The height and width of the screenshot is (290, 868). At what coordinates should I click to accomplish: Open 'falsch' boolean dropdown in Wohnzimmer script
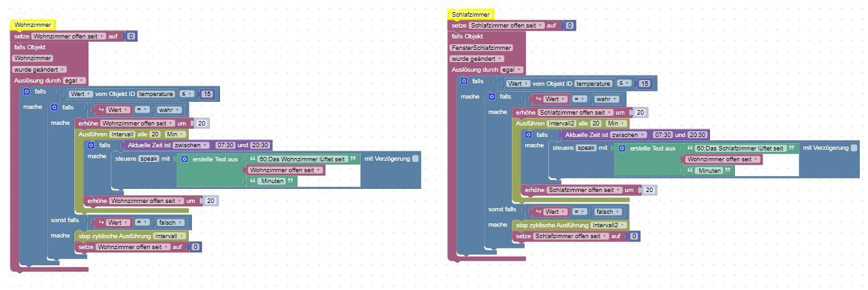pos(171,223)
